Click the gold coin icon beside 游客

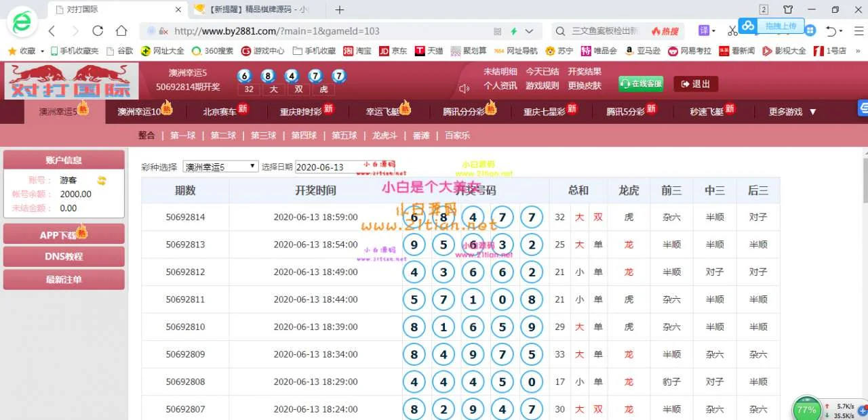coord(102,180)
